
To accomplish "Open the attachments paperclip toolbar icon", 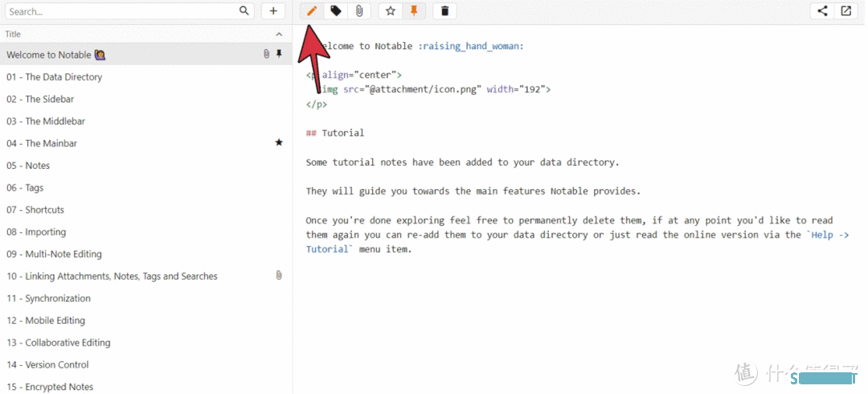I will [359, 11].
